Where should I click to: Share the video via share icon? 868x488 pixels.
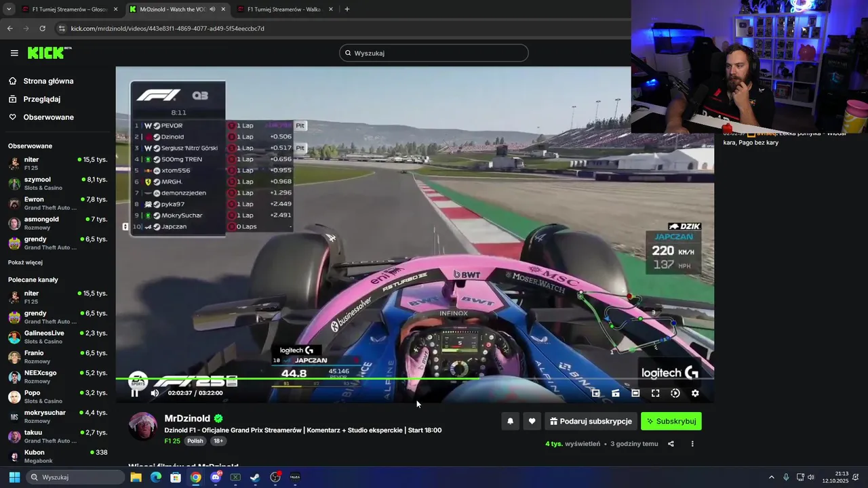(x=671, y=444)
